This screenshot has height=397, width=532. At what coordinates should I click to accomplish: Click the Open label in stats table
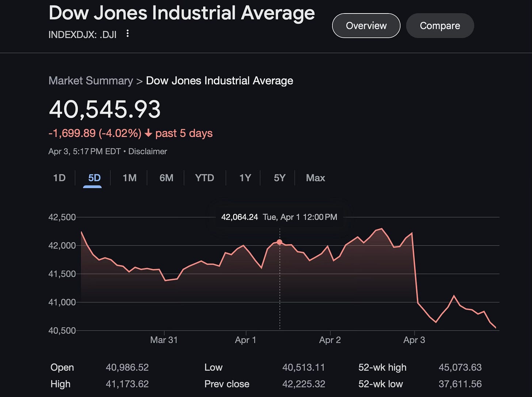click(62, 367)
